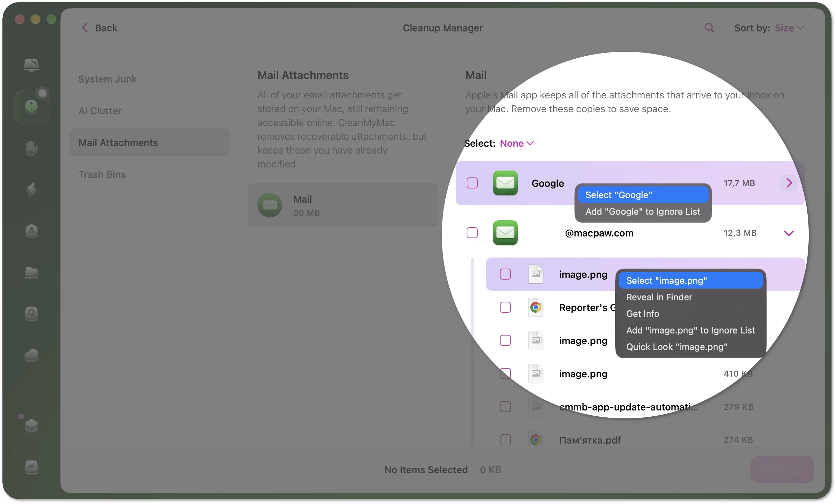Tick the Reporter's file checkbox
Screen dimensions: 836x504
(x=505, y=307)
